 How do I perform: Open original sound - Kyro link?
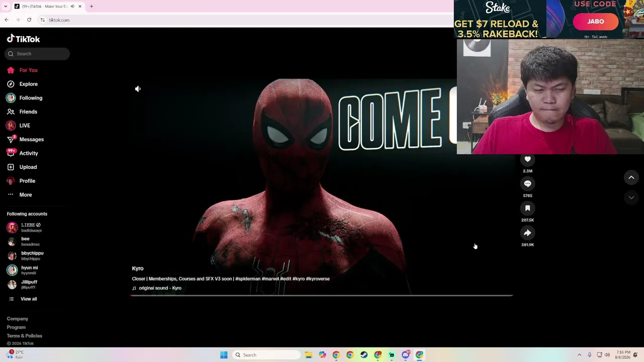(157, 288)
